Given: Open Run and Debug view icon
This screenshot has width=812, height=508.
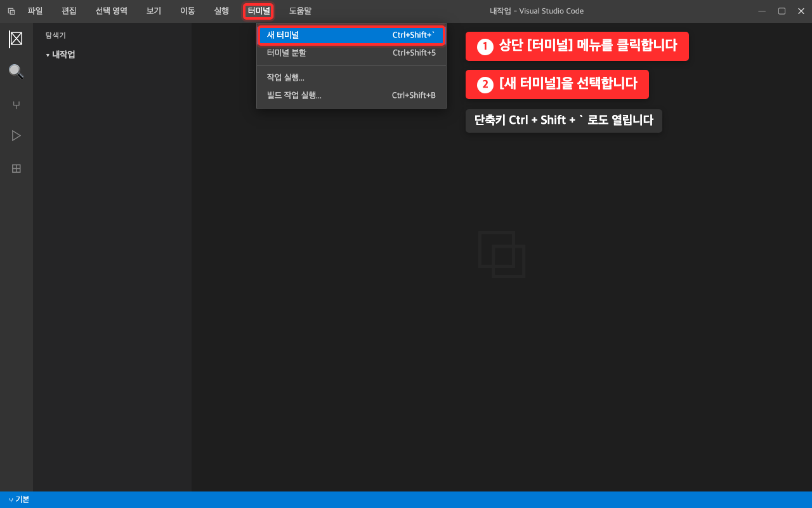Looking at the screenshot, I should tap(16, 135).
